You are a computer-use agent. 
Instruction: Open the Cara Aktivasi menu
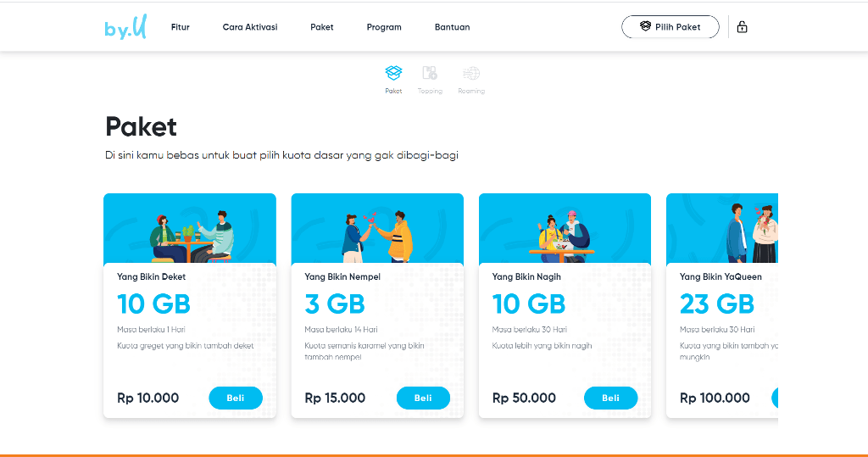click(x=250, y=27)
